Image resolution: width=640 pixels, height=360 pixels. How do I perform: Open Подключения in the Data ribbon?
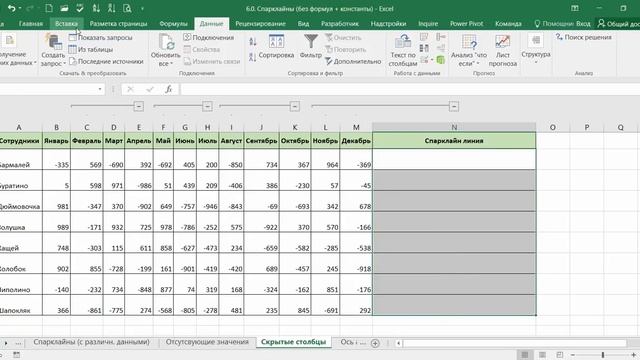click(x=209, y=38)
